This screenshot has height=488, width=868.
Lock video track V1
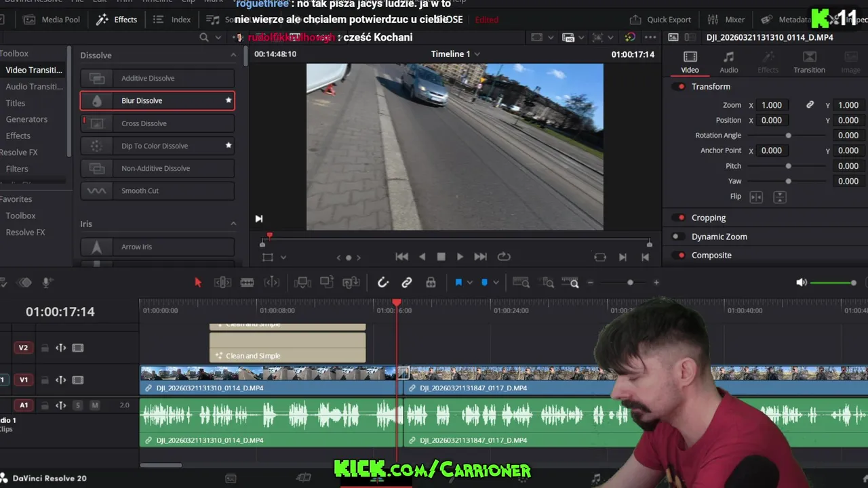[45, 380]
